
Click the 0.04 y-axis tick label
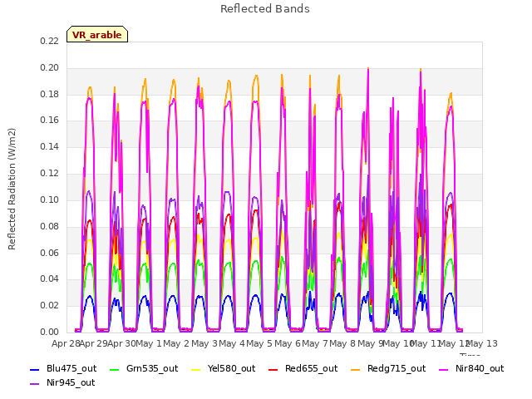click(x=49, y=279)
